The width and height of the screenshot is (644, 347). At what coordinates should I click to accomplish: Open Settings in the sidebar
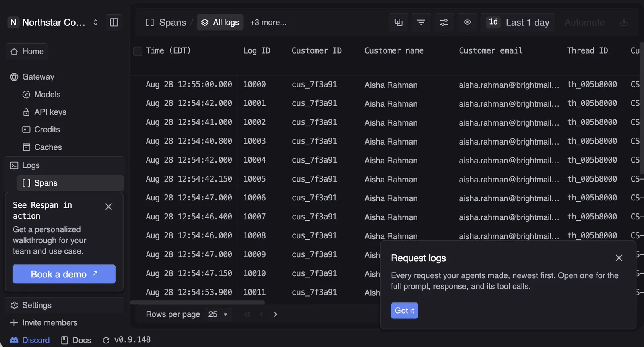31,305
